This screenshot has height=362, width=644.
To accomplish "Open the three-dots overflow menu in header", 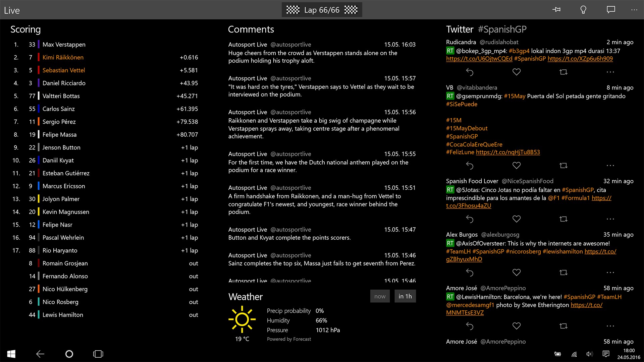I will click(634, 10).
